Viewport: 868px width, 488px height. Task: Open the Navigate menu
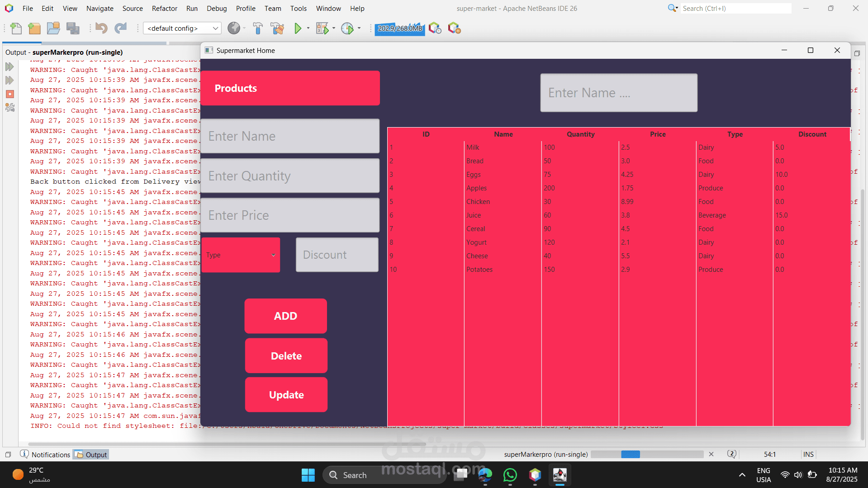pyautogui.click(x=100, y=8)
